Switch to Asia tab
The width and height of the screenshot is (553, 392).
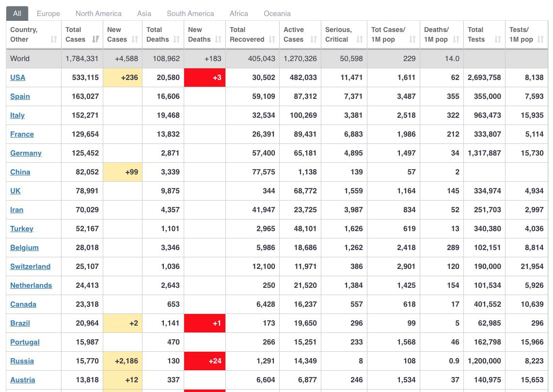pos(144,14)
